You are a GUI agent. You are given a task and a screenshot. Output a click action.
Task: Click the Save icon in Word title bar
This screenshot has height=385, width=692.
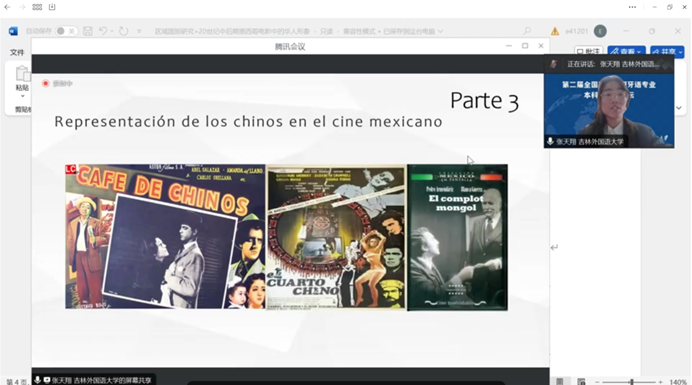(87, 31)
